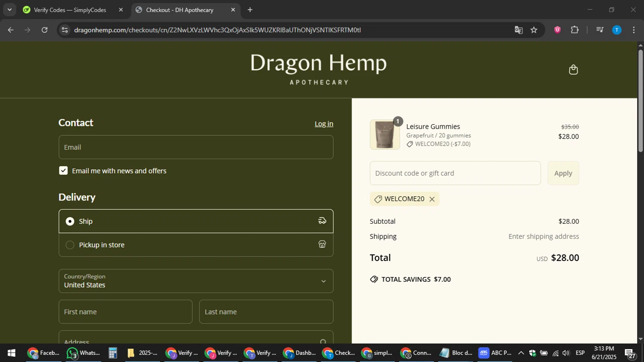
Task: Click the Grapefruit / 20 gummies text
Action: click(438, 136)
